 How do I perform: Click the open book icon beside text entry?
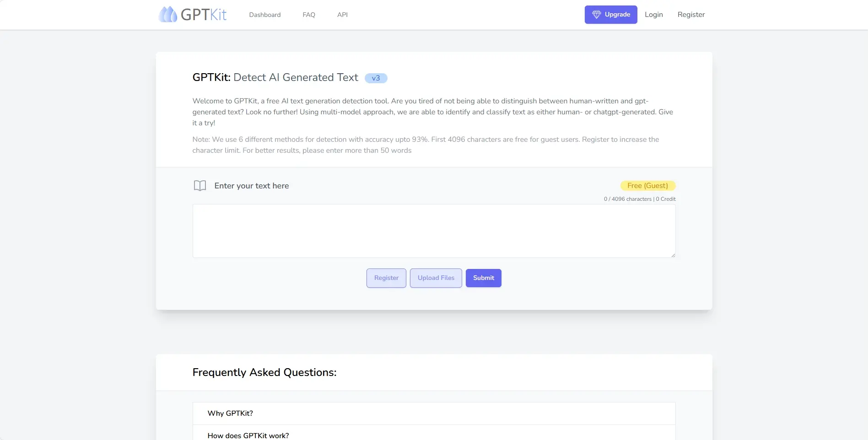pyautogui.click(x=199, y=186)
